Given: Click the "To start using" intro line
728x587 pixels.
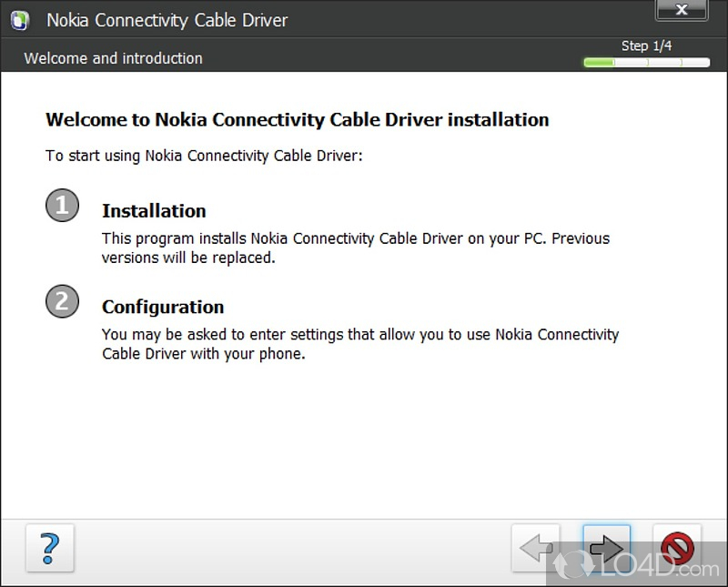Looking at the screenshot, I should click(x=204, y=156).
